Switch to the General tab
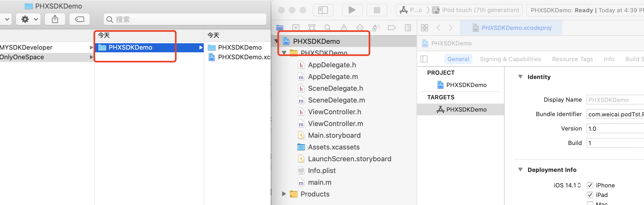 click(x=458, y=59)
